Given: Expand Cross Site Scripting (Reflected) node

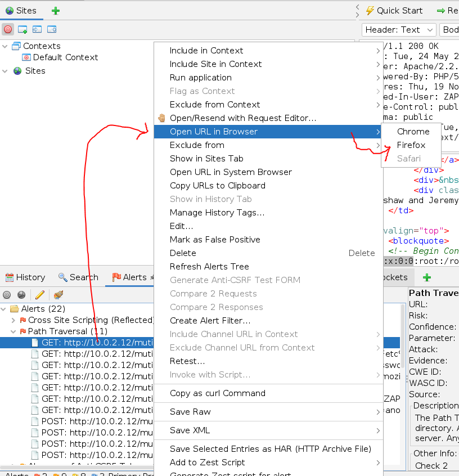Looking at the screenshot, I should point(13,320).
